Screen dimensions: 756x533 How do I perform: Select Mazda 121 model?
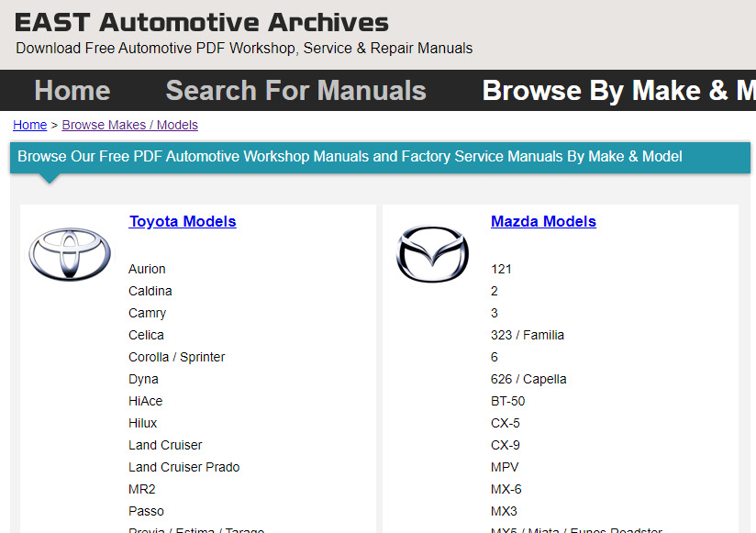501,269
